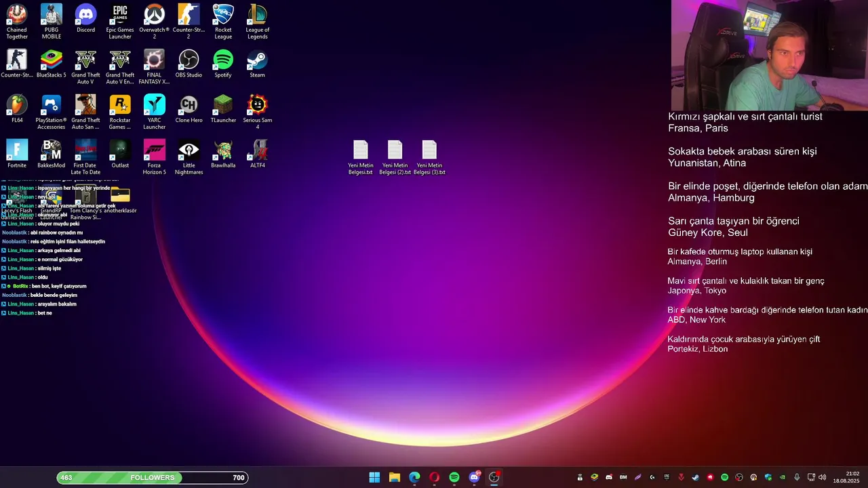The image size is (868, 488).
Task: Select the anotherklasör folder on desktop
Action: (120, 199)
